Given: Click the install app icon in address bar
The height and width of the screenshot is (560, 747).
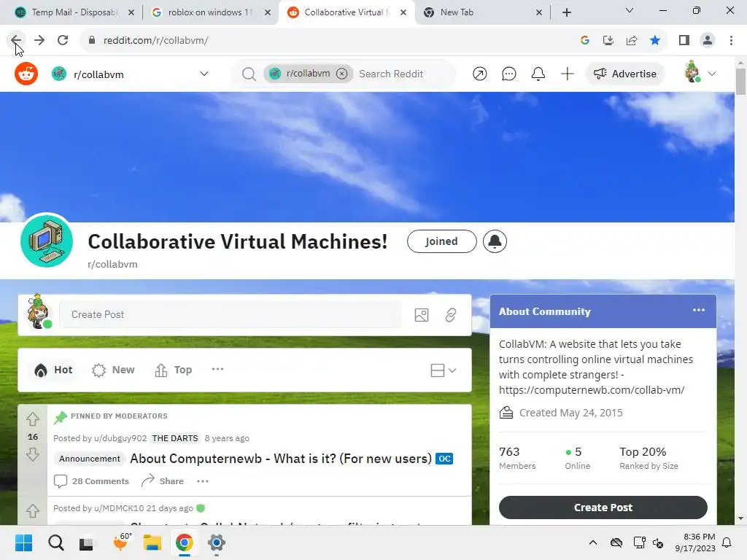Looking at the screenshot, I should click(x=608, y=40).
